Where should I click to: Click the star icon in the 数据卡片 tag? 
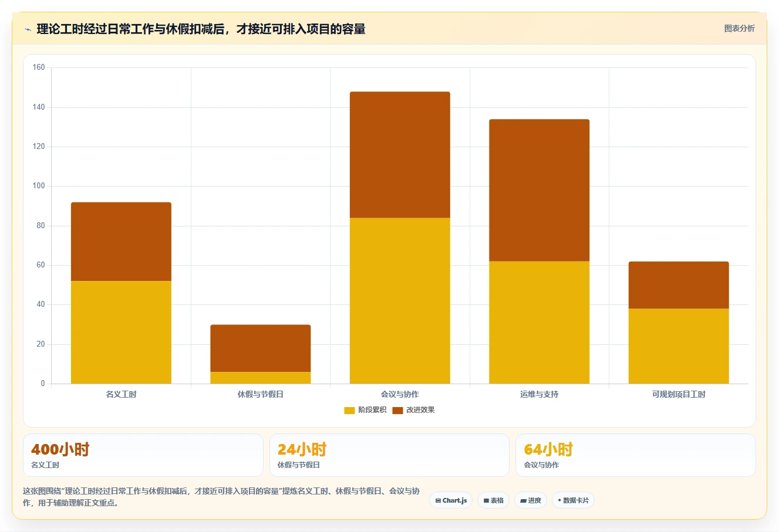tap(559, 500)
